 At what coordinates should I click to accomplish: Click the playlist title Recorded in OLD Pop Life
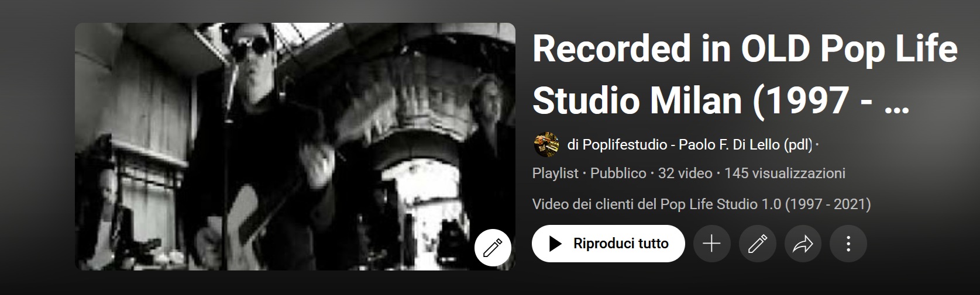click(745, 49)
